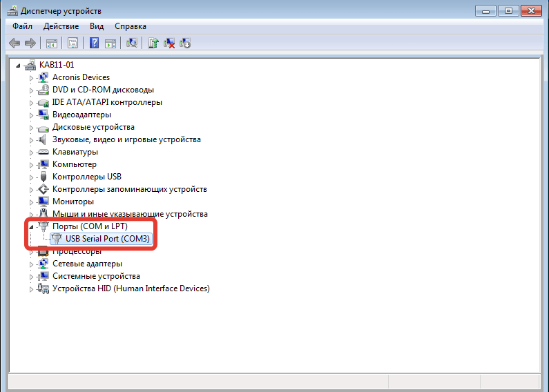This screenshot has height=392, width=549.
Task: Select the Acronis Devices entry
Action: (81, 77)
